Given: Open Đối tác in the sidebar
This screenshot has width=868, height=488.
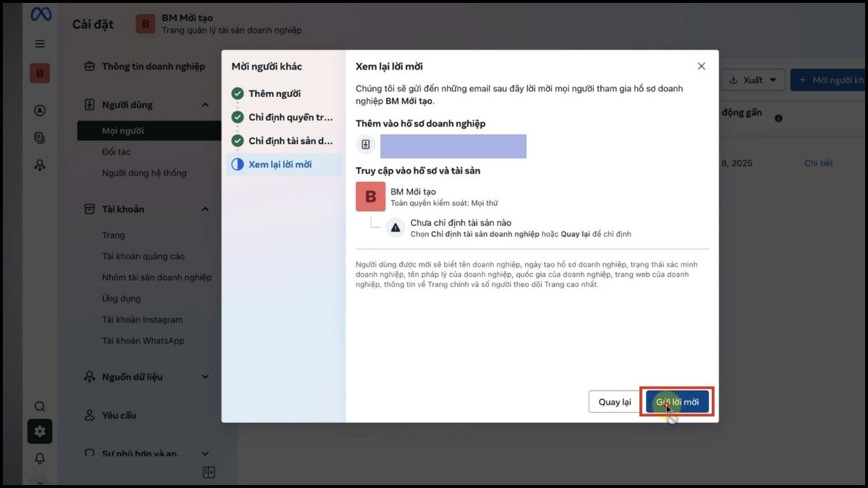Looking at the screenshot, I should click(x=116, y=152).
